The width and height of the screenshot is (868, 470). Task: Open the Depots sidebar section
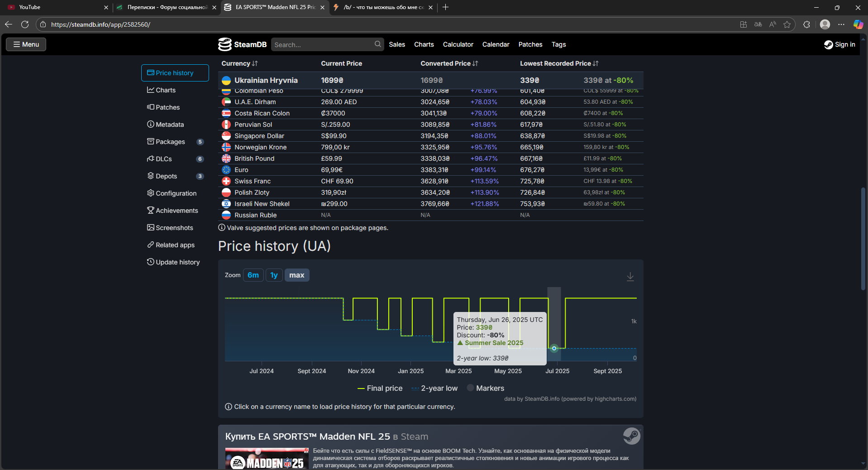[175, 176]
